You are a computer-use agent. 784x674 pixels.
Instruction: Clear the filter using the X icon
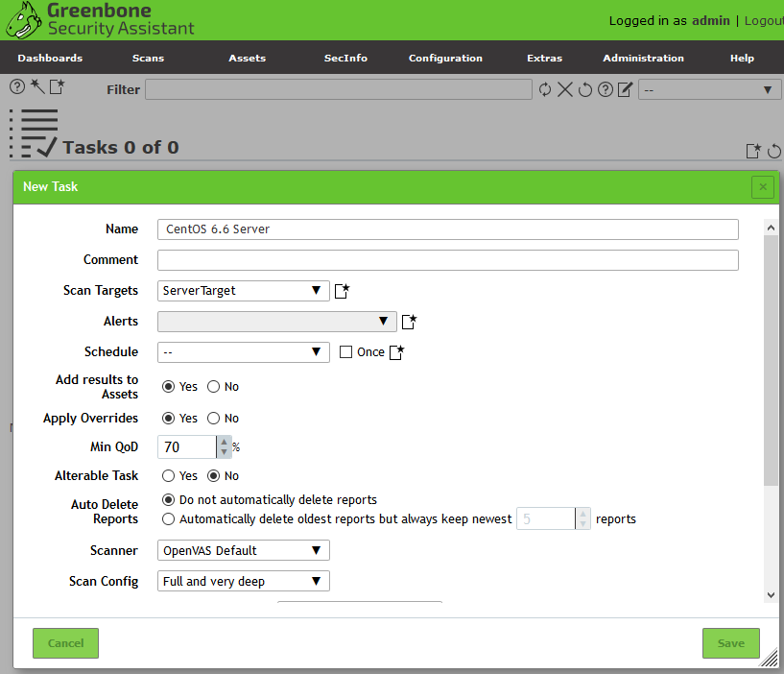[x=565, y=89]
